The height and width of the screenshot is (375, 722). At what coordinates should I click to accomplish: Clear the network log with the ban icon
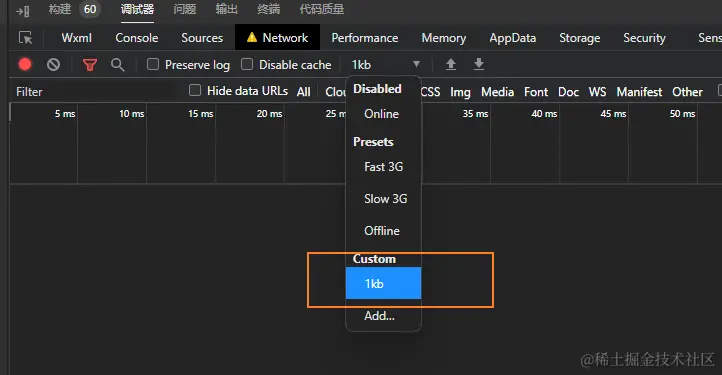tap(53, 64)
